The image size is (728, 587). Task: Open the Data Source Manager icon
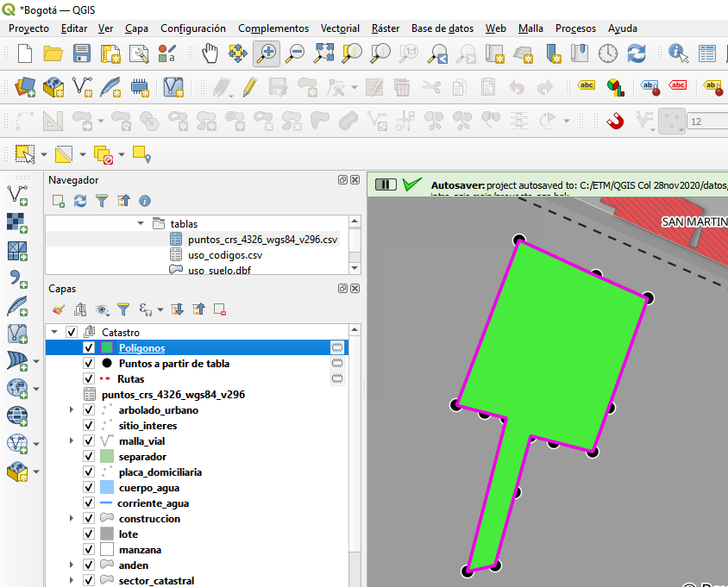[x=25, y=87]
